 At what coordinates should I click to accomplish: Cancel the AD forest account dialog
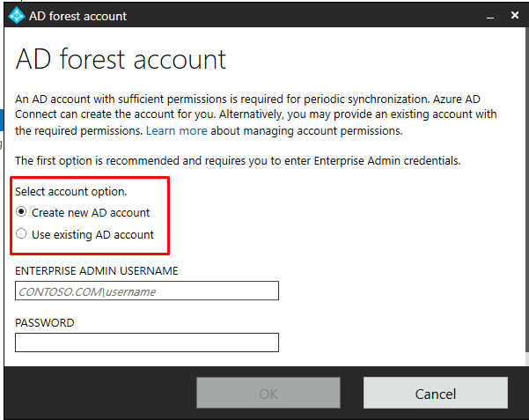pyautogui.click(x=435, y=394)
